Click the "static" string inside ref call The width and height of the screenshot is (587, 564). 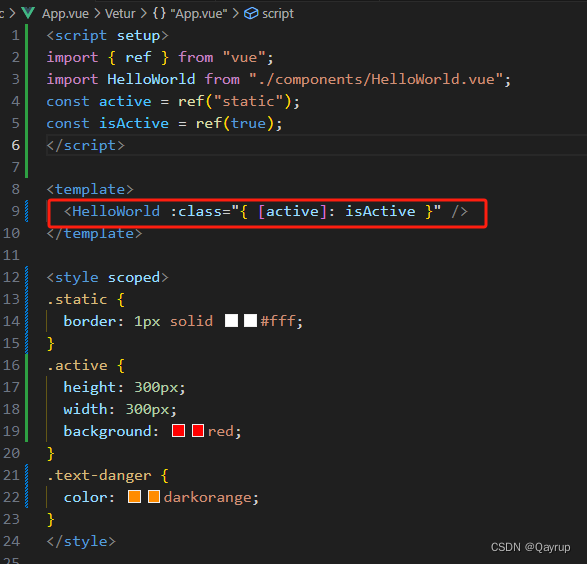pyautogui.click(x=248, y=101)
